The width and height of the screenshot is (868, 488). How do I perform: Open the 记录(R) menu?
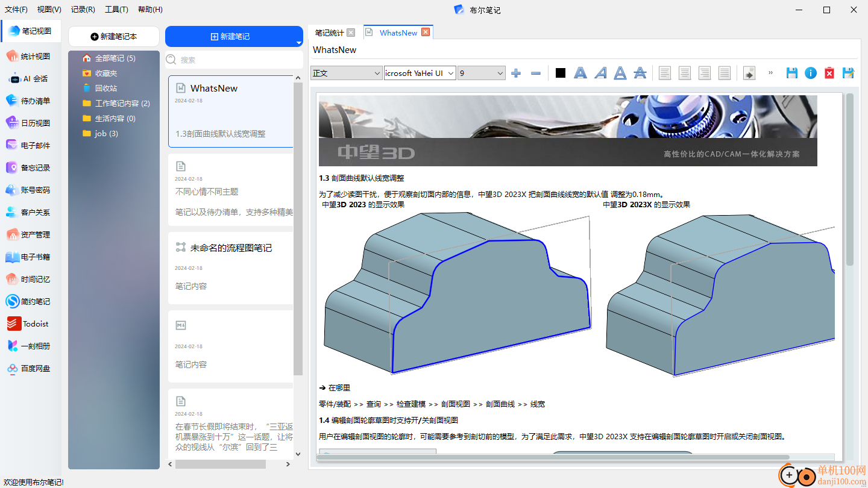pos(83,10)
